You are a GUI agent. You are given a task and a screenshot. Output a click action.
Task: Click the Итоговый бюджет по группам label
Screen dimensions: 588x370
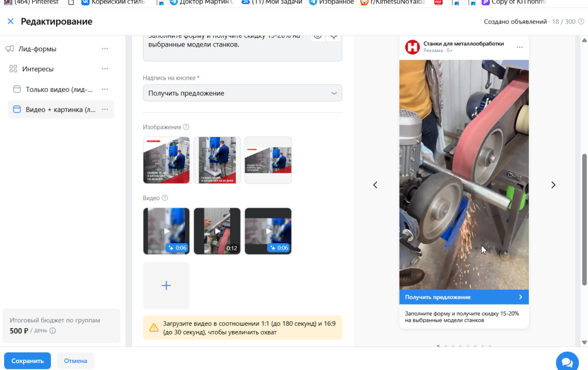(55, 320)
